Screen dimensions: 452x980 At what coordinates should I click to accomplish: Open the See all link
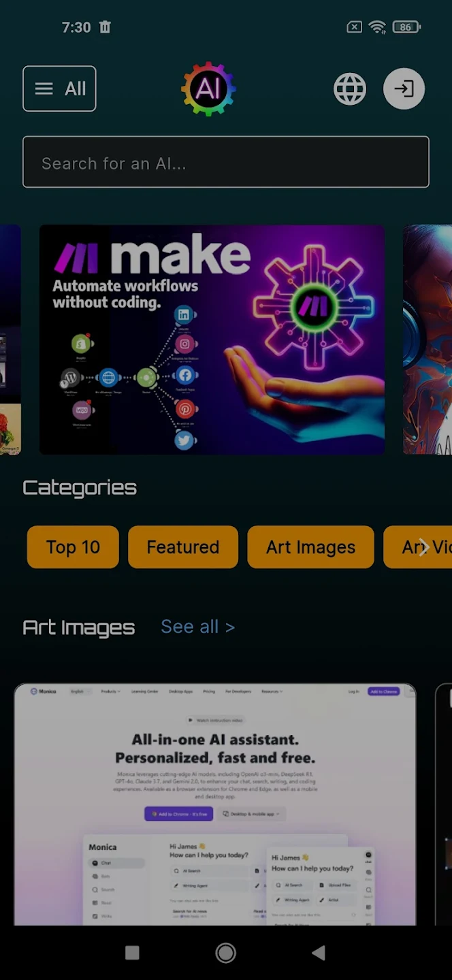[x=197, y=627]
